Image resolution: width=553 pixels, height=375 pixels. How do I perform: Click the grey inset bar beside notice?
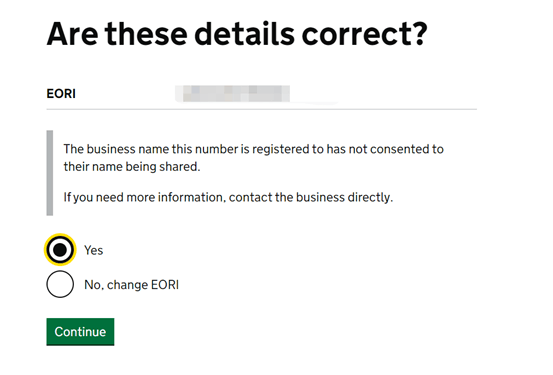click(50, 173)
